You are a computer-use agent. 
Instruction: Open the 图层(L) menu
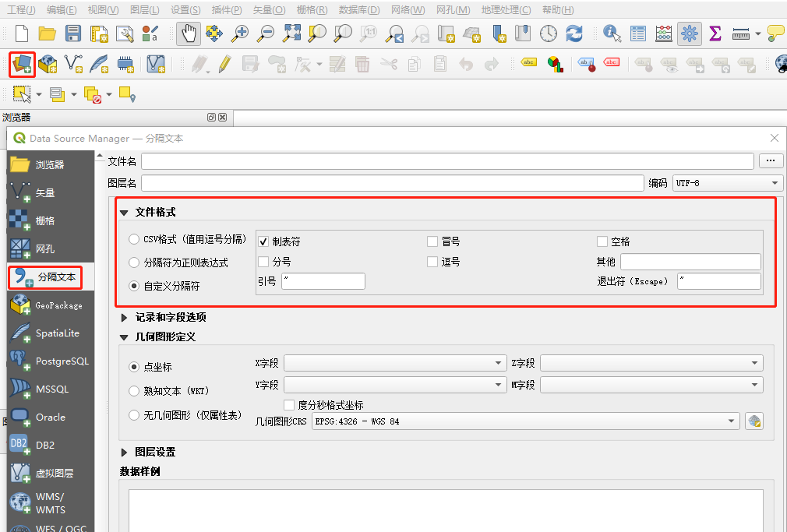point(145,9)
